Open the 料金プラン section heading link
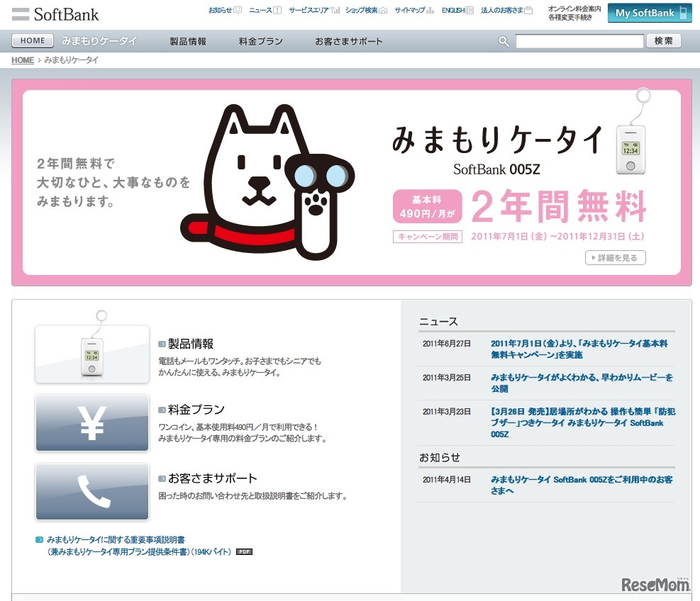 (x=196, y=410)
